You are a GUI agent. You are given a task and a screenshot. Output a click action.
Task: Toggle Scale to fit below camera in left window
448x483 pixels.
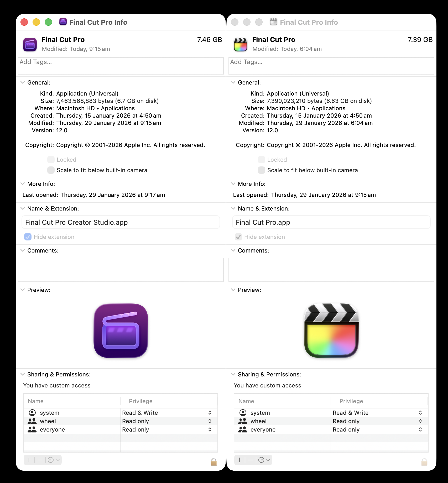[51, 170]
